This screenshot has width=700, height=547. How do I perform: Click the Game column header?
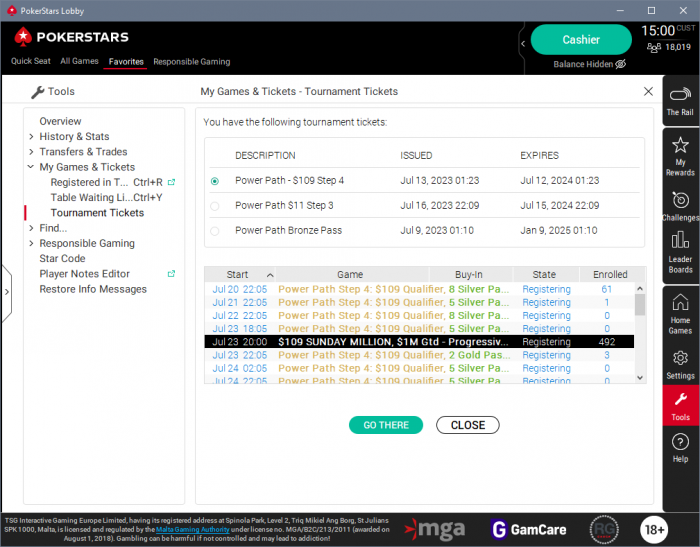[352, 274]
